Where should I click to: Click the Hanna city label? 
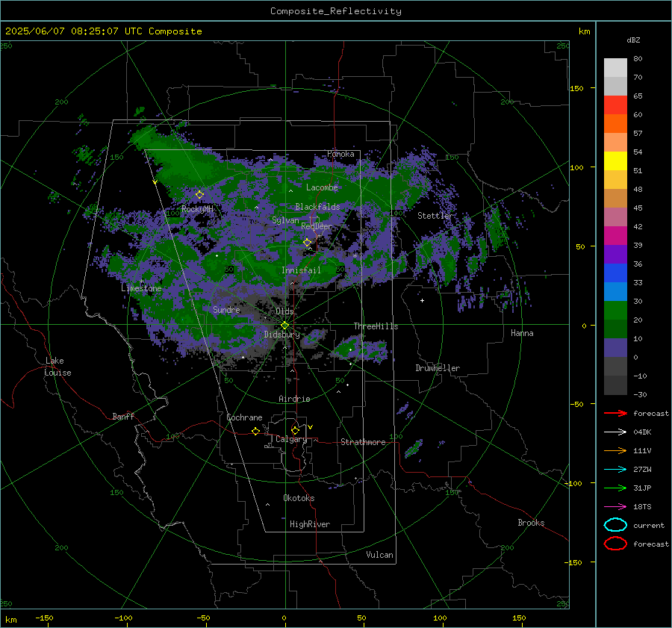522,333
